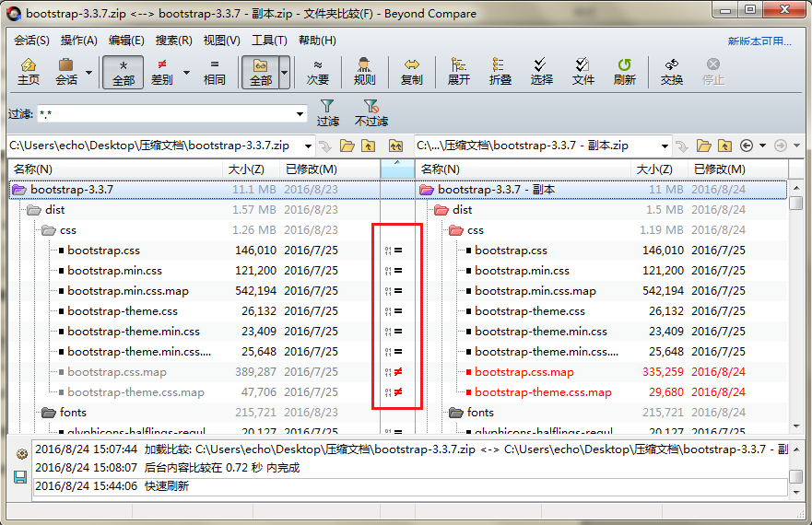Toggle the 次要 minor differences button
Image resolution: width=812 pixels, height=525 pixels.
coord(317,72)
